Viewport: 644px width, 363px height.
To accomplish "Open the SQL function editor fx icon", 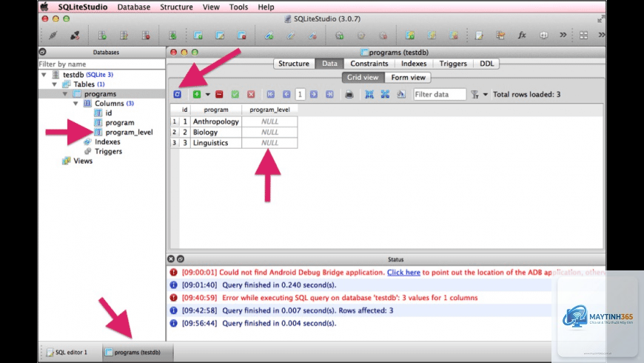I will point(522,36).
